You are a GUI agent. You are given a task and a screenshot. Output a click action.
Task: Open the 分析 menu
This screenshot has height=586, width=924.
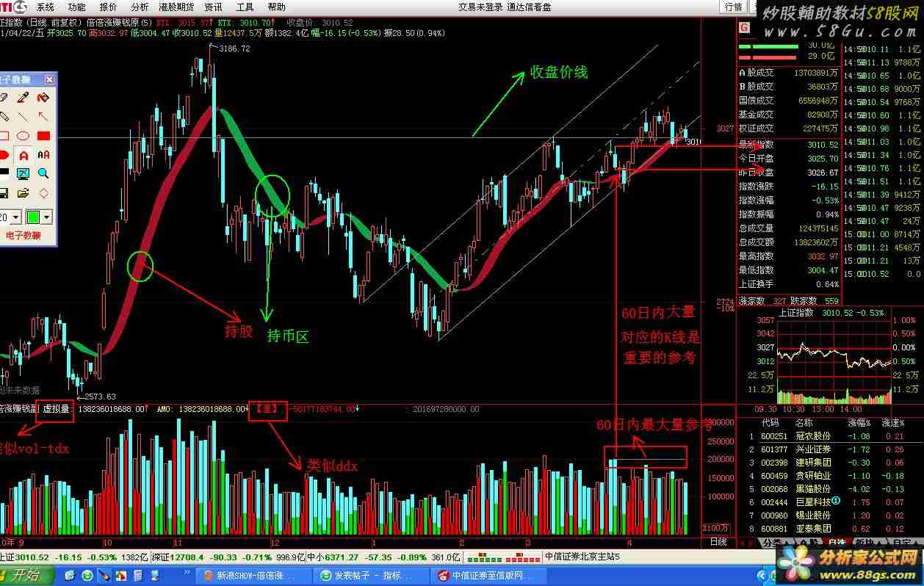(x=140, y=7)
